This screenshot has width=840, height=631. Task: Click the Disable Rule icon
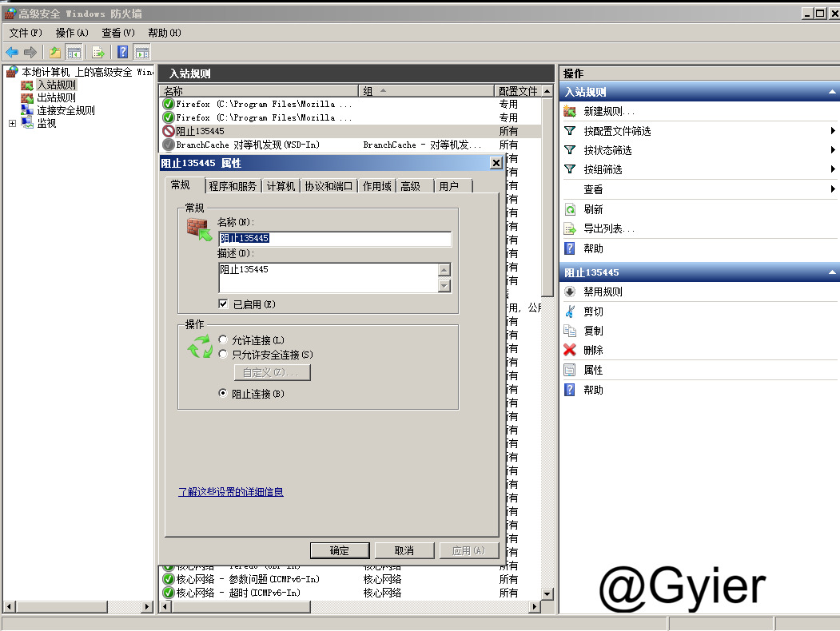pos(570,292)
